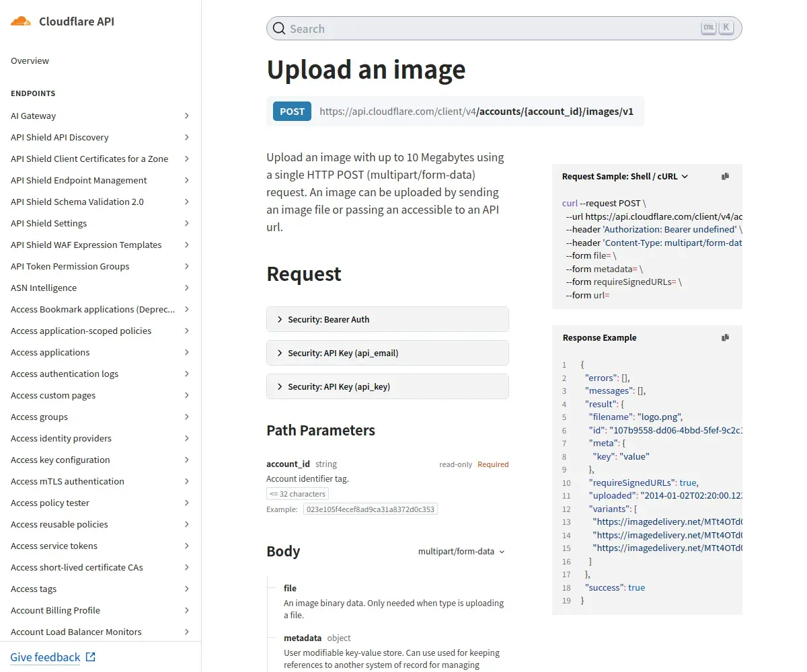Open Access applications
807x672 pixels.
50,352
